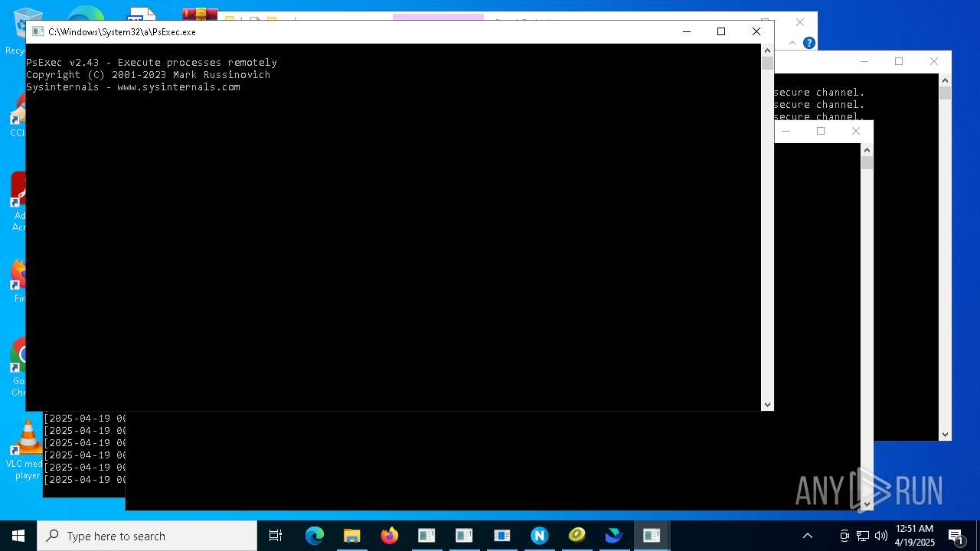Click the first timestamped log line in bottom console
980x551 pixels.
click(x=85, y=419)
